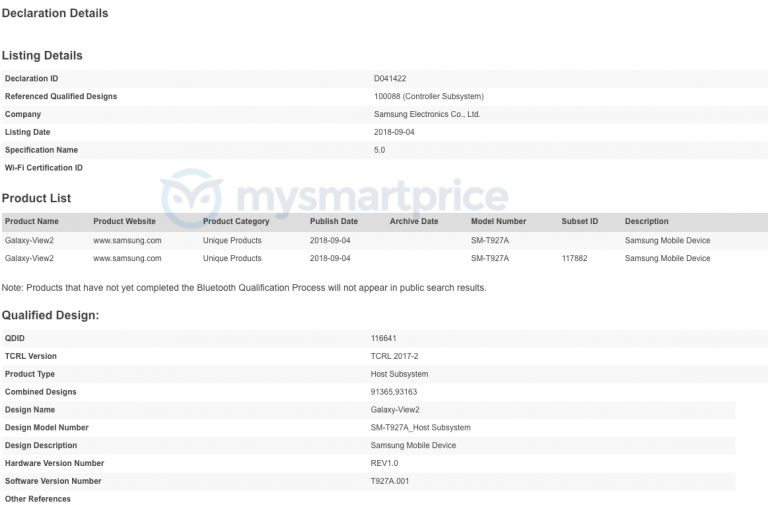Click the Product Website column header
Image resolution: width=768 pixels, height=505 pixels.
pos(124,222)
